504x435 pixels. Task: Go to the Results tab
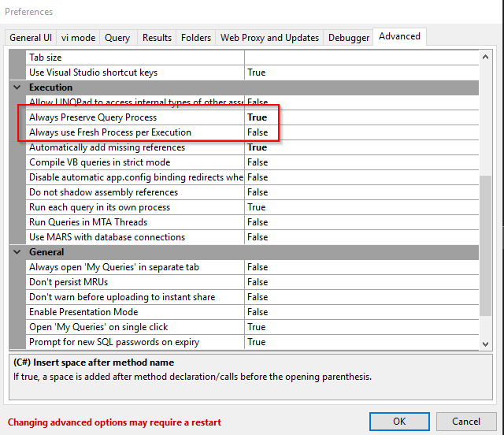pyautogui.click(x=157, y=38)
